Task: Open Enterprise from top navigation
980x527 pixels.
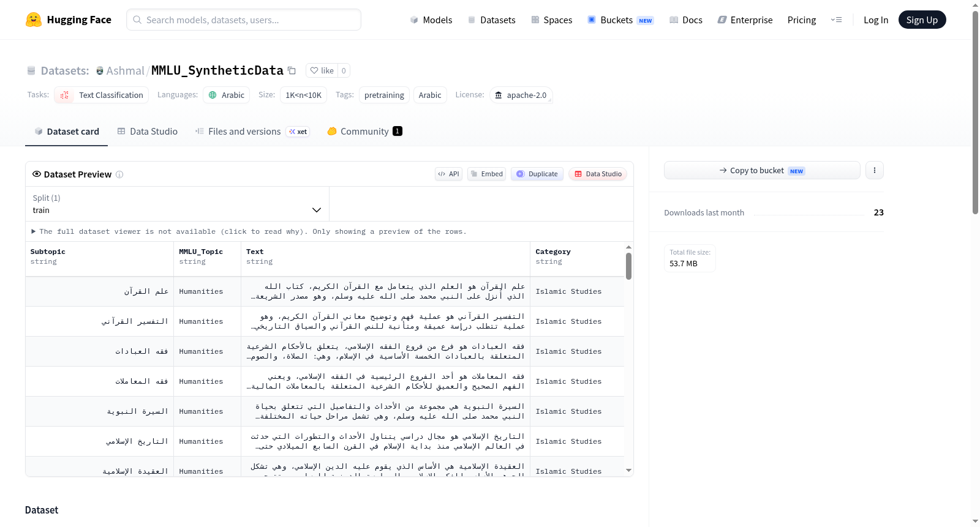Action: 745,20
